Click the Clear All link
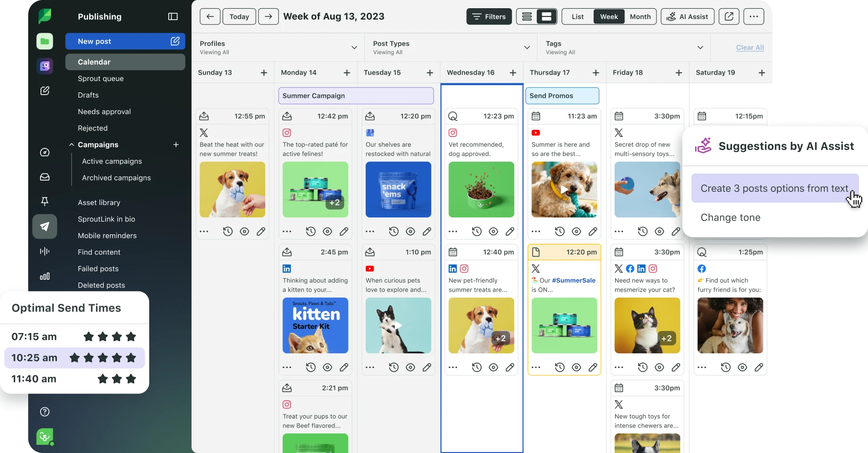The image size is (868, 453). (x=750, y=47)
